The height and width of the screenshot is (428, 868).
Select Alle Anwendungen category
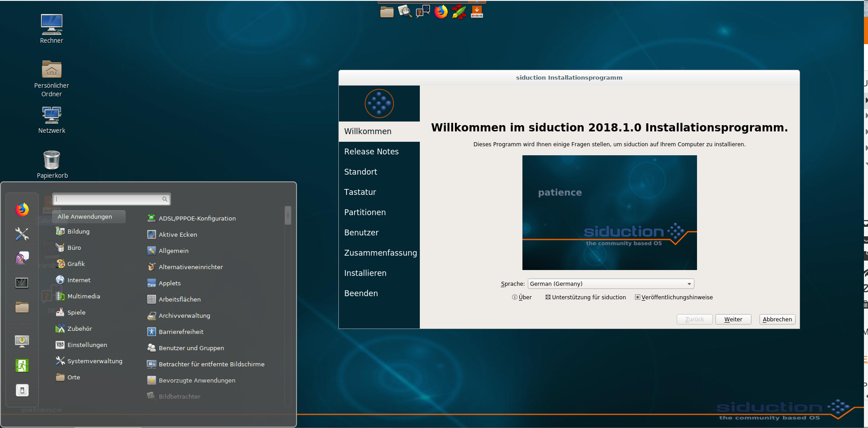89,216
